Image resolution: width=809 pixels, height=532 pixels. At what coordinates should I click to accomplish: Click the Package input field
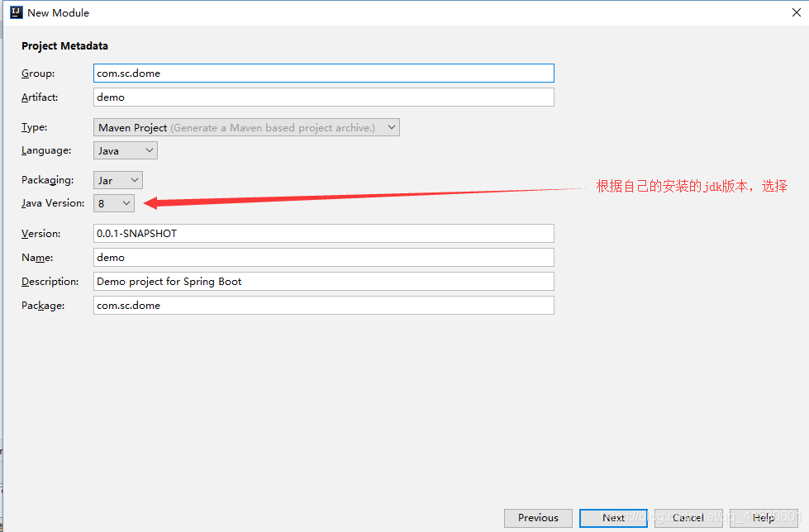click(323, 306)
